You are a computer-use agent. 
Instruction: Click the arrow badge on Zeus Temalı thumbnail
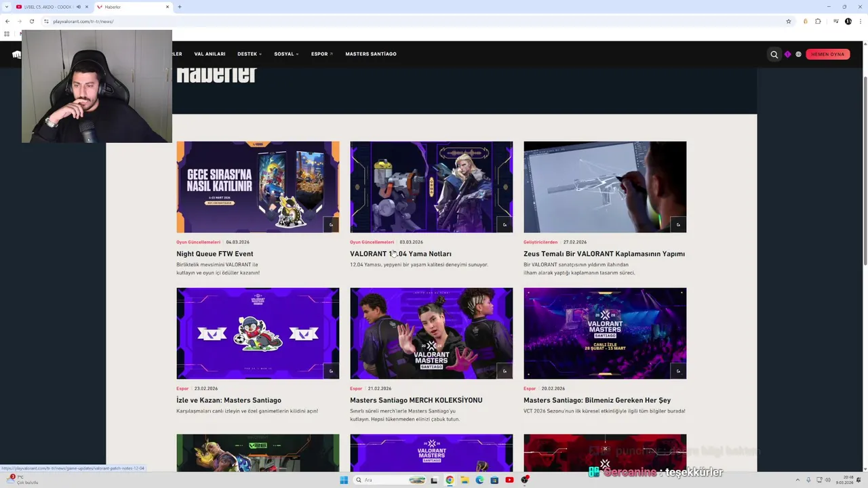tap(678, 224)
